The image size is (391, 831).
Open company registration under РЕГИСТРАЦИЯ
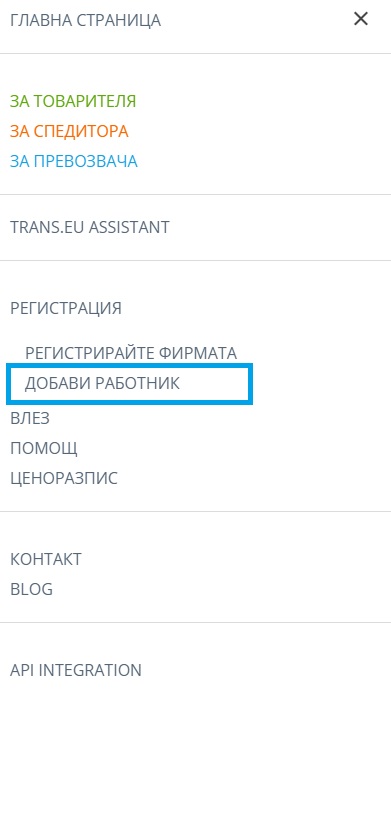pyautogui.click(x=131, y=353)
